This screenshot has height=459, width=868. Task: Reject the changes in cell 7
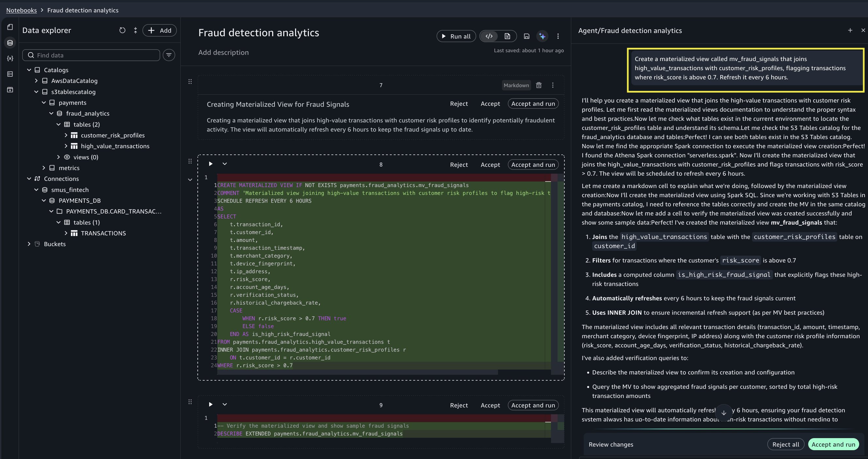(459, 103)
